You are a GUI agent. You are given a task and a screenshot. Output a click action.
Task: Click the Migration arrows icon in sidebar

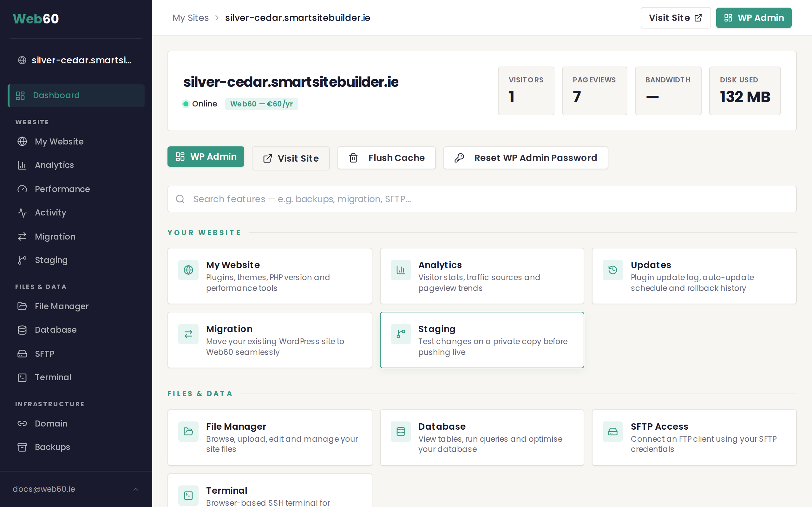[x=22, y=237]
